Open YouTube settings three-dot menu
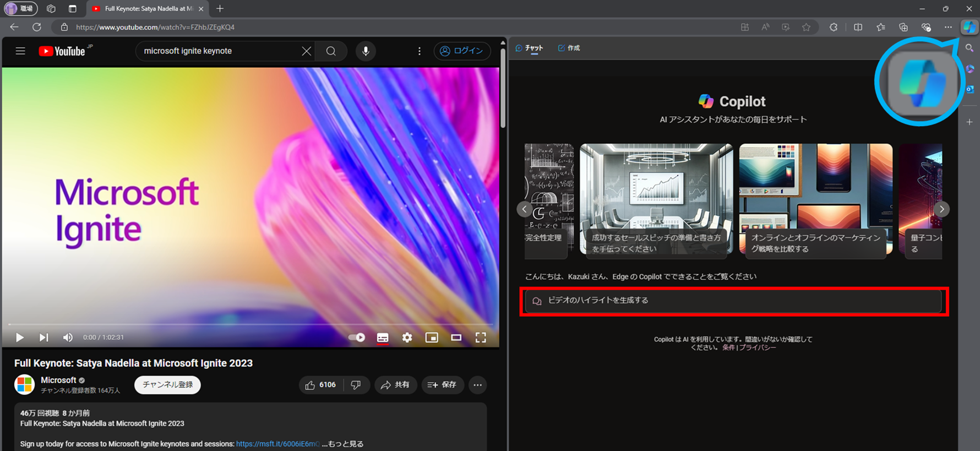Screen dimensions: 980x451 click(x=420, y=51)
